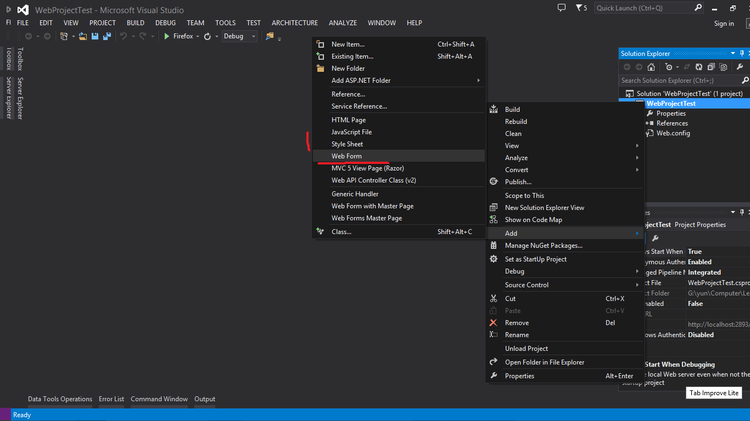Choose Set as StartUp Project
The image size is (750, 421).
[564, 259]
